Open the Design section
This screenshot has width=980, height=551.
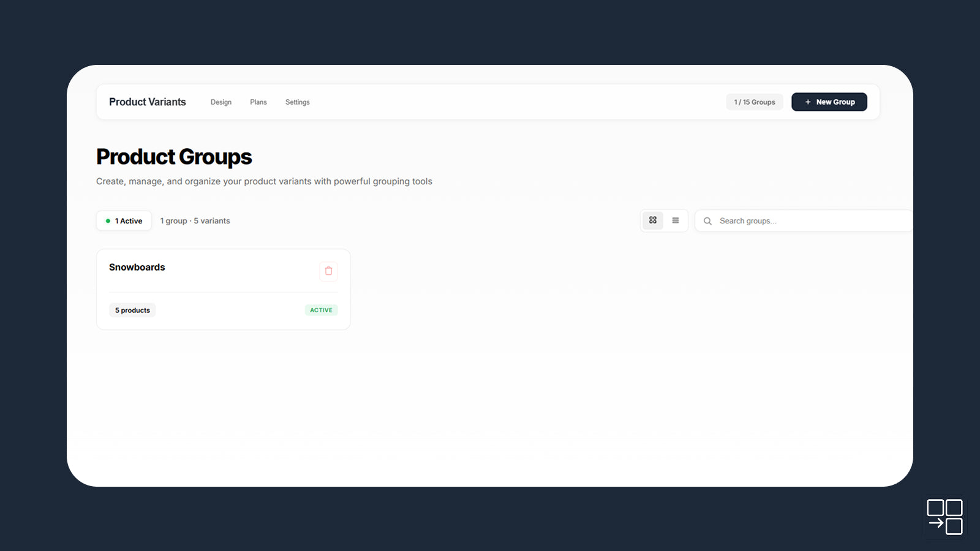[221, 102]
